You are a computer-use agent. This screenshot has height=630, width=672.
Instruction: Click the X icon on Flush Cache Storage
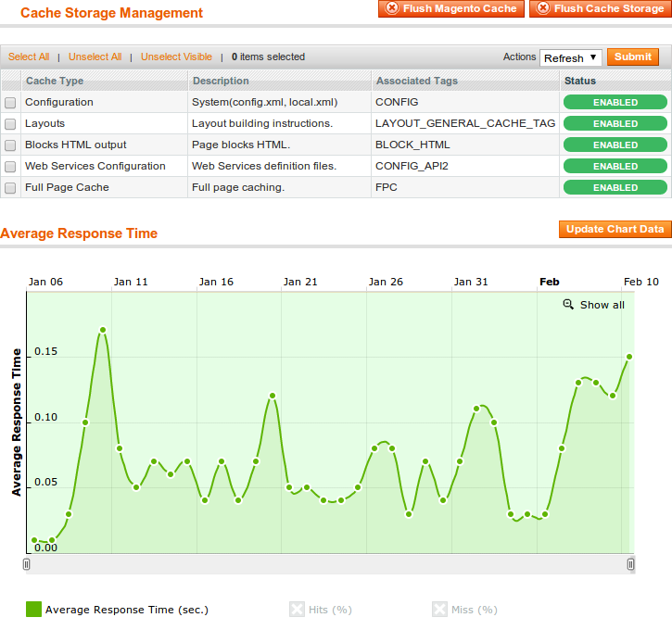pyautogui.click(x=543, y=7)
